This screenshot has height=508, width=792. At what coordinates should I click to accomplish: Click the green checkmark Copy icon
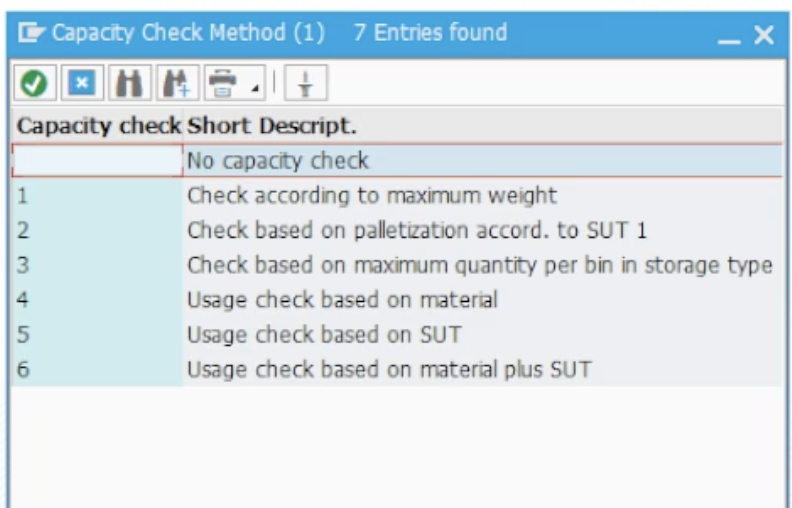coord(34,84)
